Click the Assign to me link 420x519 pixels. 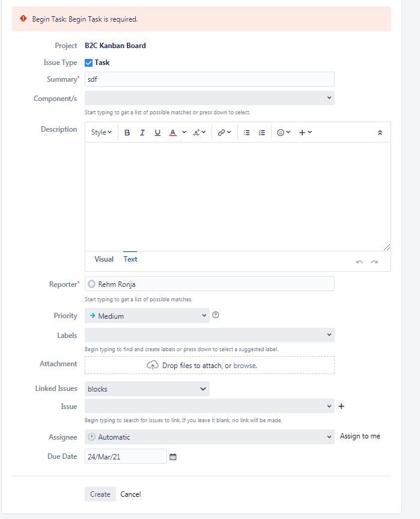pos(359,436)
